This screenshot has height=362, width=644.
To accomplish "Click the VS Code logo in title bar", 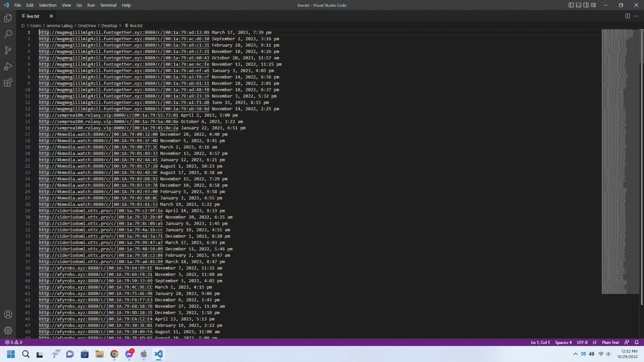I will click(x=6, y=5).
